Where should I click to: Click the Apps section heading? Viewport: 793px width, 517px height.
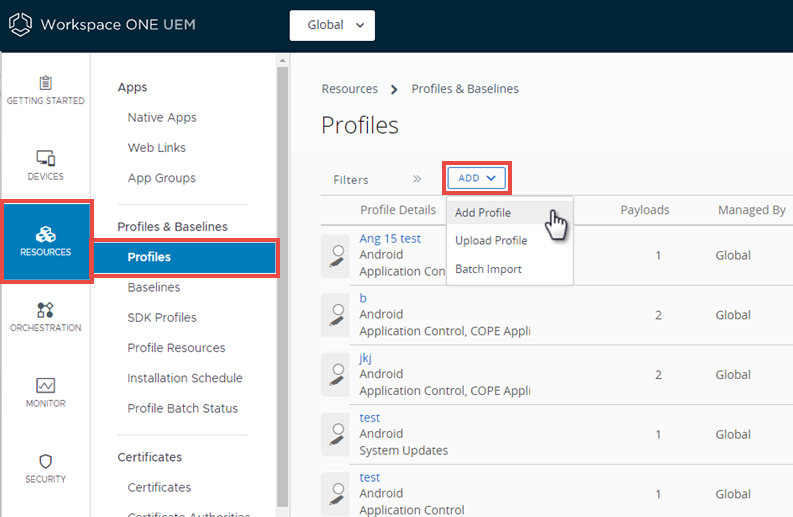[x=133, y=88]
